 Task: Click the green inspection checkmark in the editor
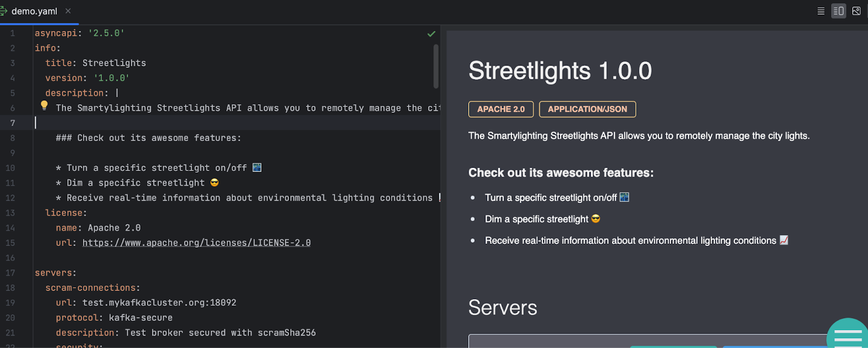coord(431,34)
